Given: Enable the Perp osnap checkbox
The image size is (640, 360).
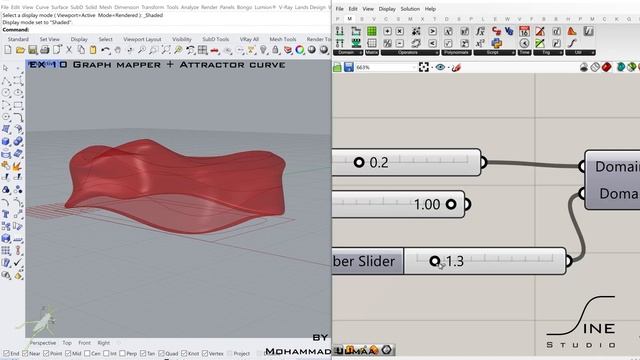Looking at the screenshot, I should [x=122, y=353].
